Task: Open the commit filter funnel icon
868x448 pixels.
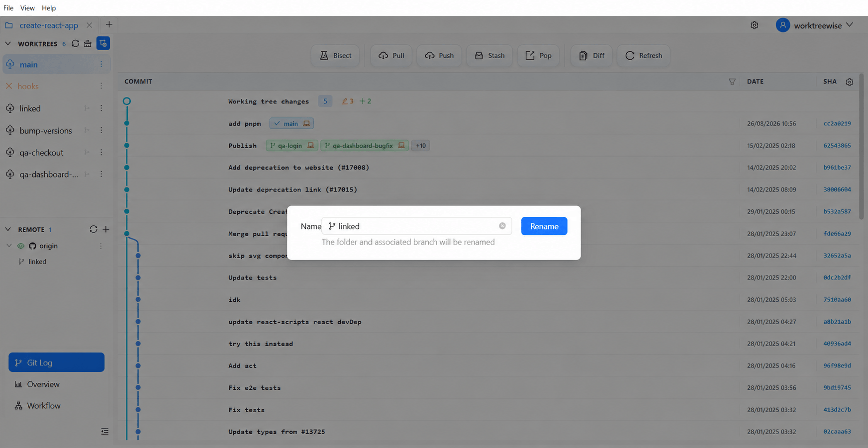Action: [732, 82]
